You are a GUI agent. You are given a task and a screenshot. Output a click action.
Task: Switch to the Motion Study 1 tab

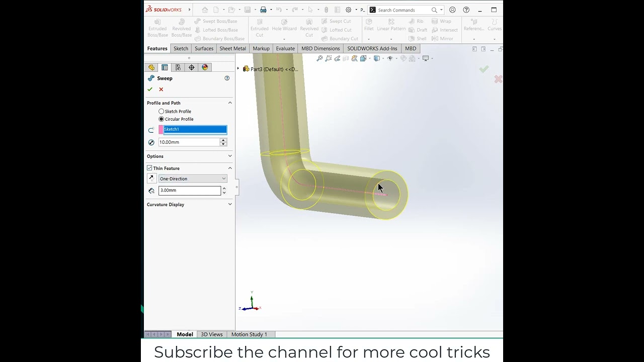pyautogui.click(x=249, y=334)
